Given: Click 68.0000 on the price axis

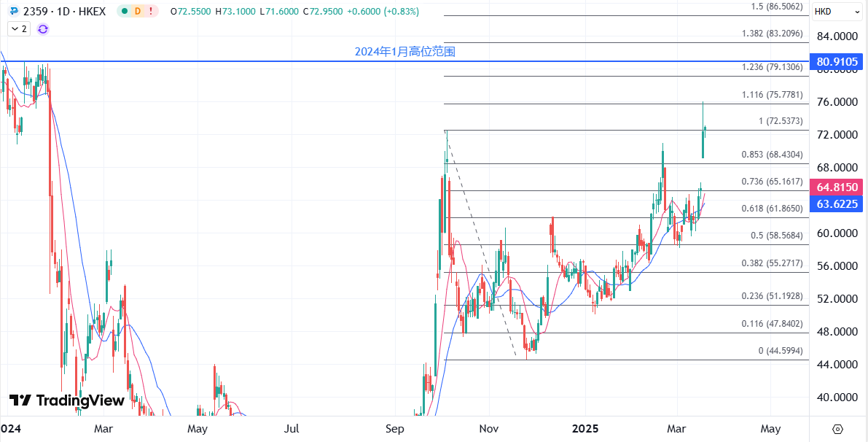Looking at the screenshot, I should (838, 168).
